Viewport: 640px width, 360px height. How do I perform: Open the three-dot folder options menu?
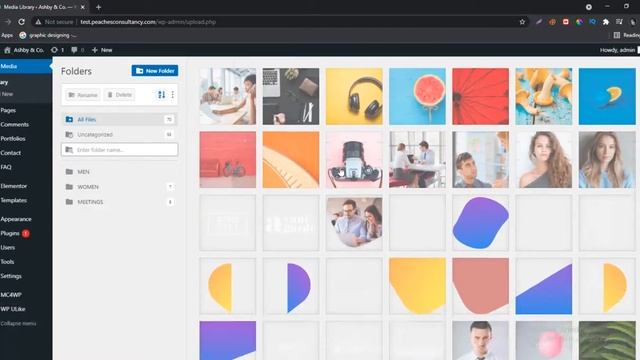click(173, 95)
